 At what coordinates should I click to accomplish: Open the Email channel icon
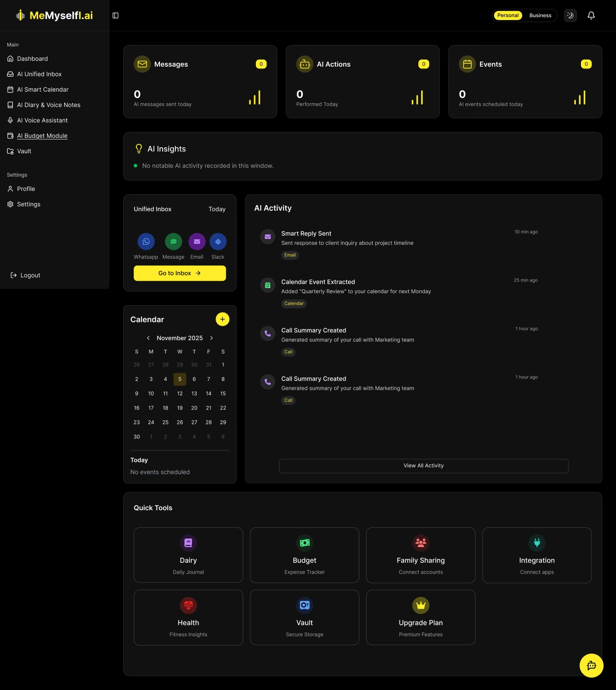197,241
